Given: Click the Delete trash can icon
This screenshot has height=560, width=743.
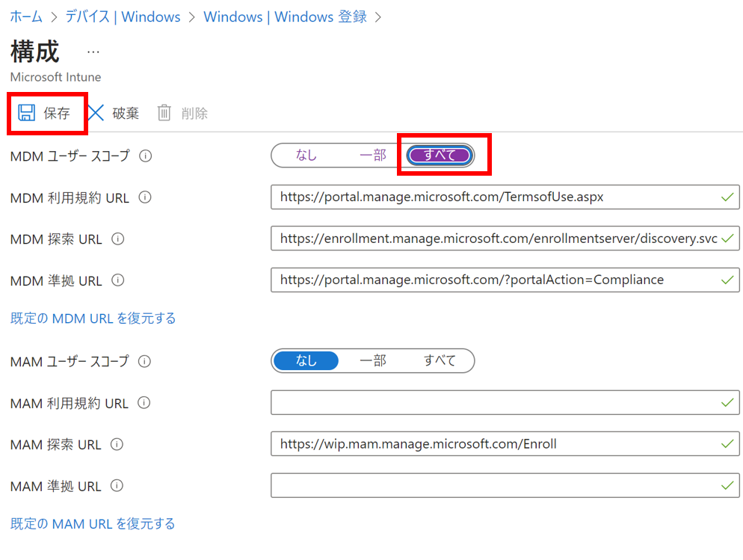Looking at the screenshot, I should [164, 113].
